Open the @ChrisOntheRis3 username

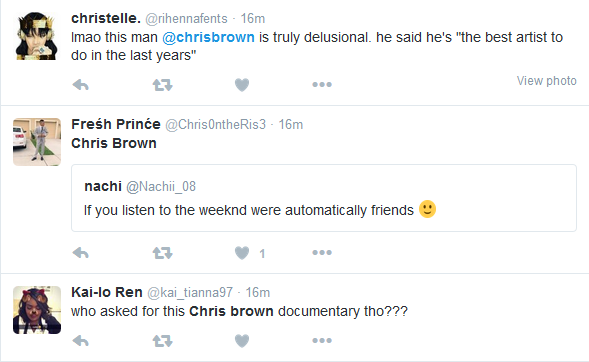pos(216,124)
